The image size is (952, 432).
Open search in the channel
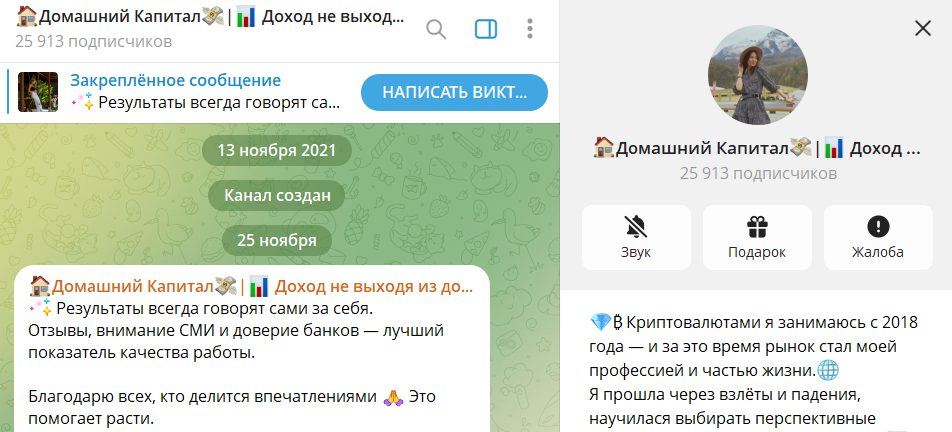pos(436,29)
